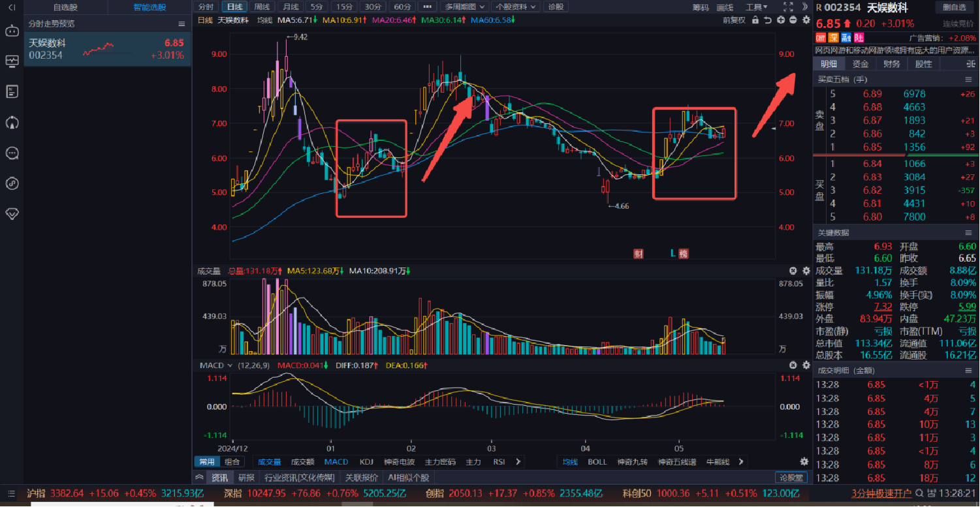Viewport: 980px width, 507px height.
Task: Open the 股性 tab in right panel
Action: click(x=923, y=64)
